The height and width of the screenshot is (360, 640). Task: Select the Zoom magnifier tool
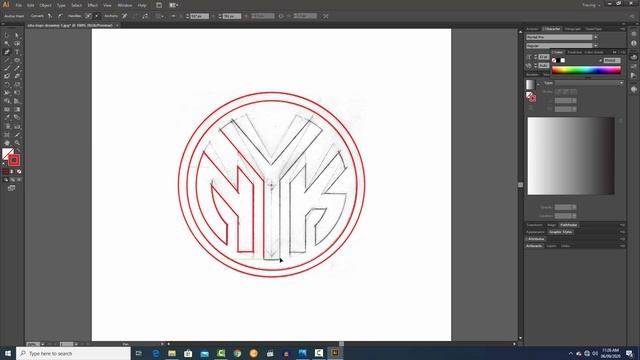(x=17, y=142)
